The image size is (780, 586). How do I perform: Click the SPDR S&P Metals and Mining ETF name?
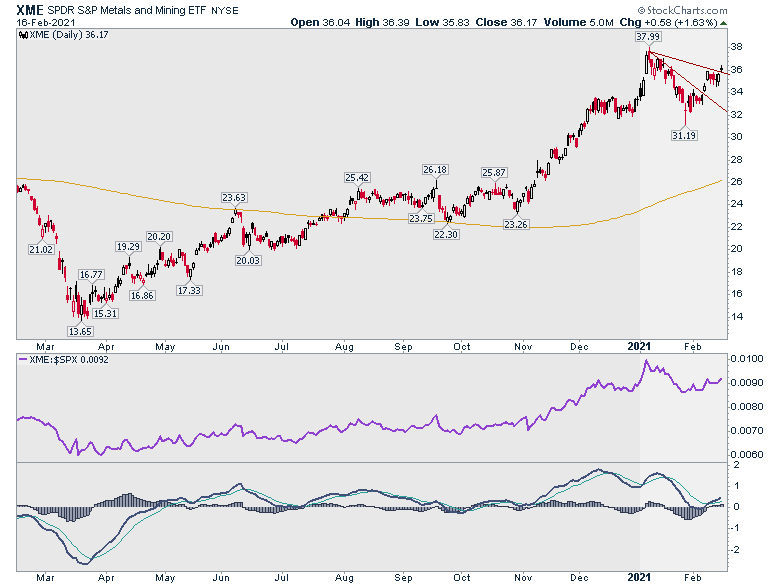click(x=126, y=10)
